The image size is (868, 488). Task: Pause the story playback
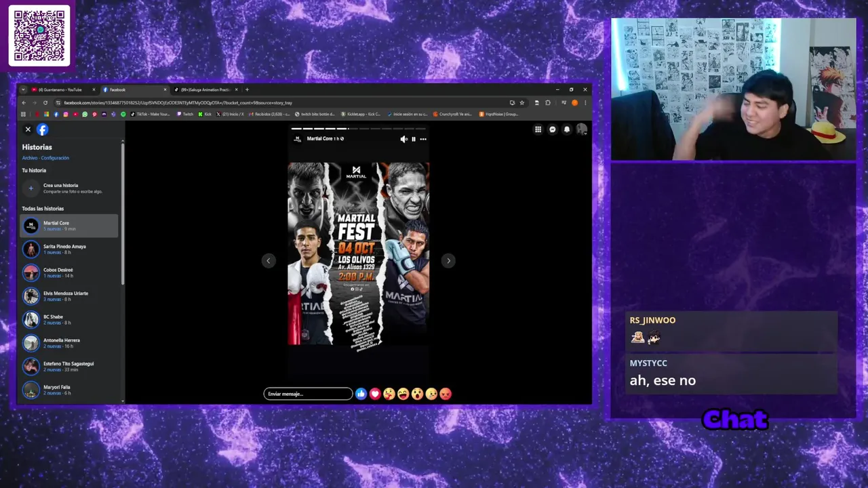[x=414, y=139]
